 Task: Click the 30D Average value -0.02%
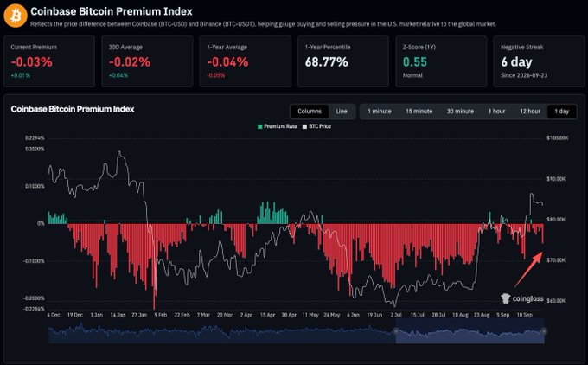click(x=130, y=62)
